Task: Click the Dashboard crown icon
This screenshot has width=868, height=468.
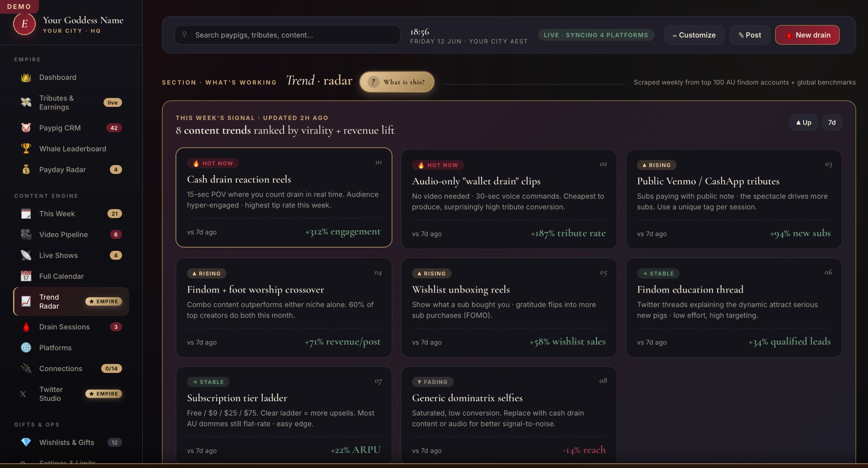Action: click(x=26, y=77)
